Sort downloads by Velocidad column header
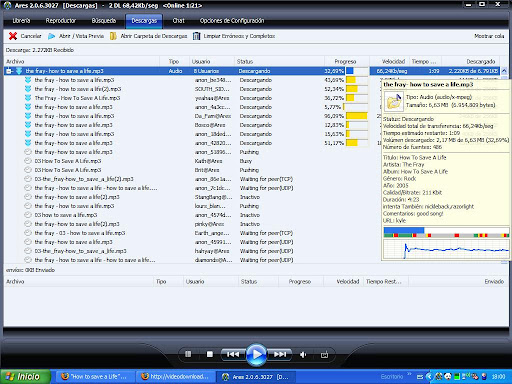The image size is (512, 384). [x=389, y=61]
